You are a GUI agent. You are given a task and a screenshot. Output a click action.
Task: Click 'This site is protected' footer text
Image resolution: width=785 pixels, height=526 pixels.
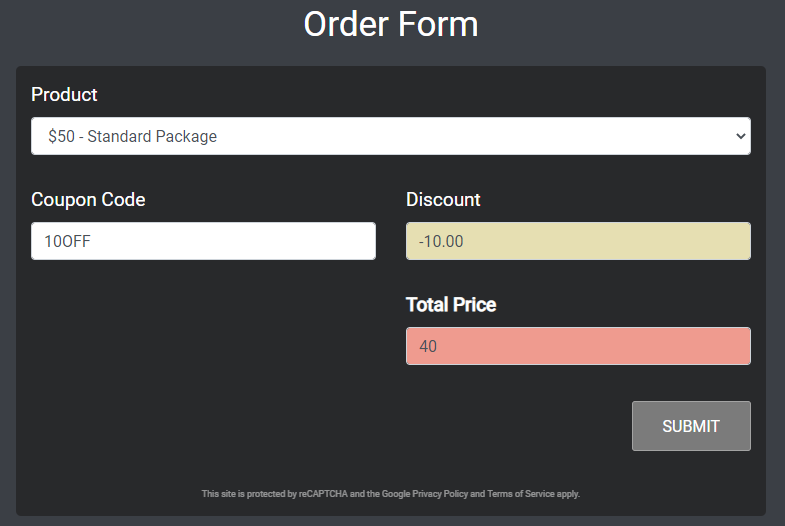point(243,494)
